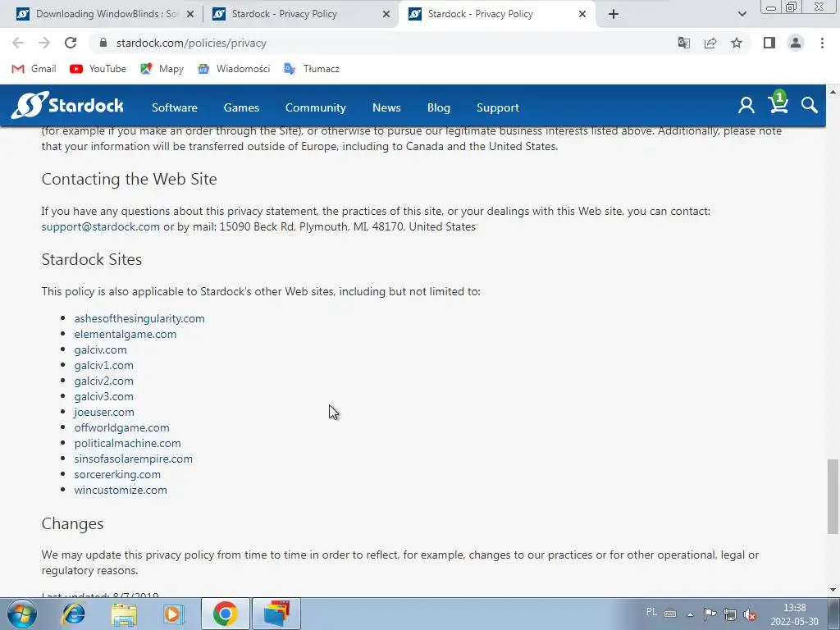Open the joeuser.com link

[x=104, y=412]
